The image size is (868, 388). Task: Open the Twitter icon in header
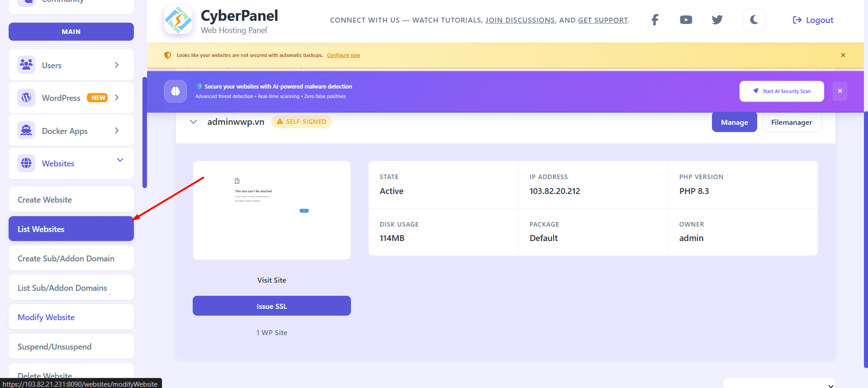[x=717, y=20]
